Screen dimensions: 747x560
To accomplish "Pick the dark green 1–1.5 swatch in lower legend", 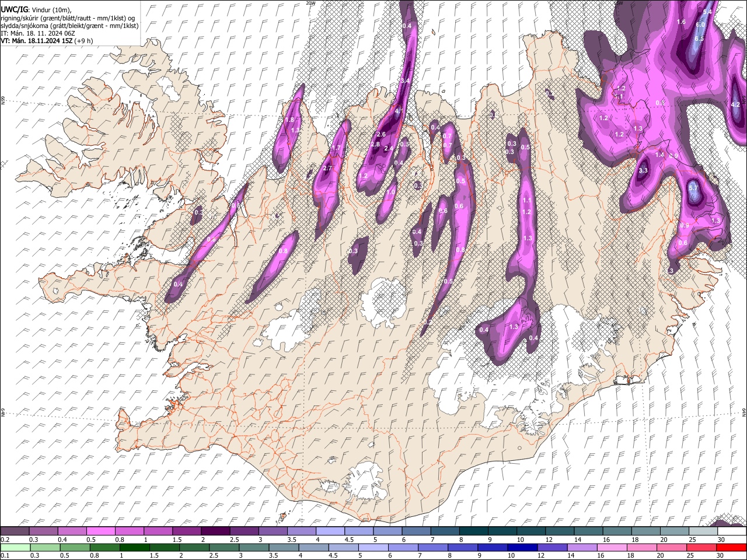I will (x=135, y=547).
